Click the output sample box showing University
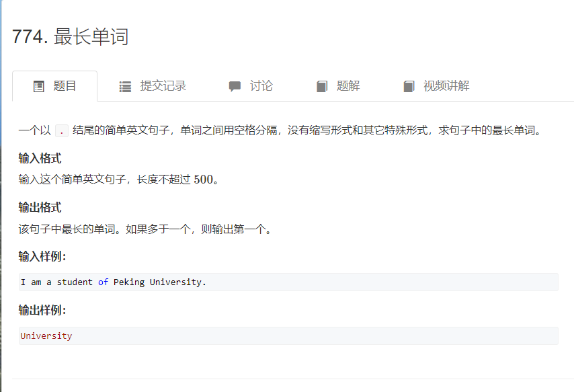574x392 pixels. click(x=287, y=336)
